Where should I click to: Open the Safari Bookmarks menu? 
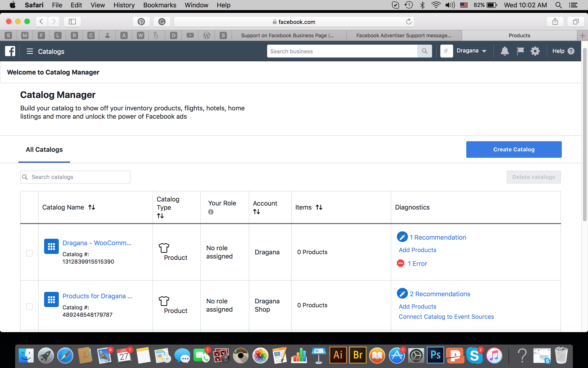pyautogui.click(x=160, y=5)
